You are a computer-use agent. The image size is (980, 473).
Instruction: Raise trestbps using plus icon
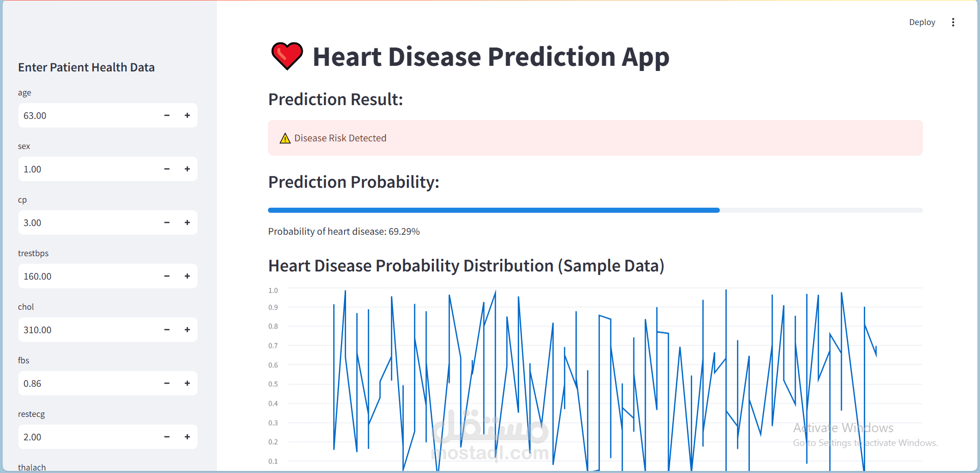click(x=187, y=276)
